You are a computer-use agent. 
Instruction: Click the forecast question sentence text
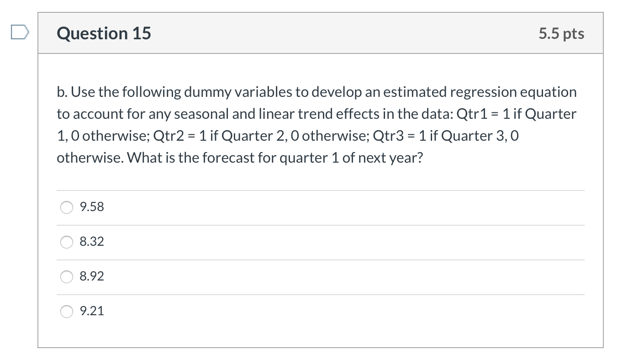[x=240, y=158]
